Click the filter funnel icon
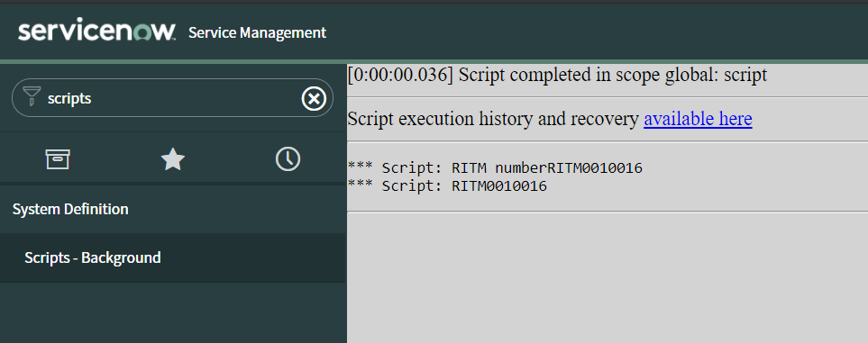The image size is (868, 343). [32, 96]
